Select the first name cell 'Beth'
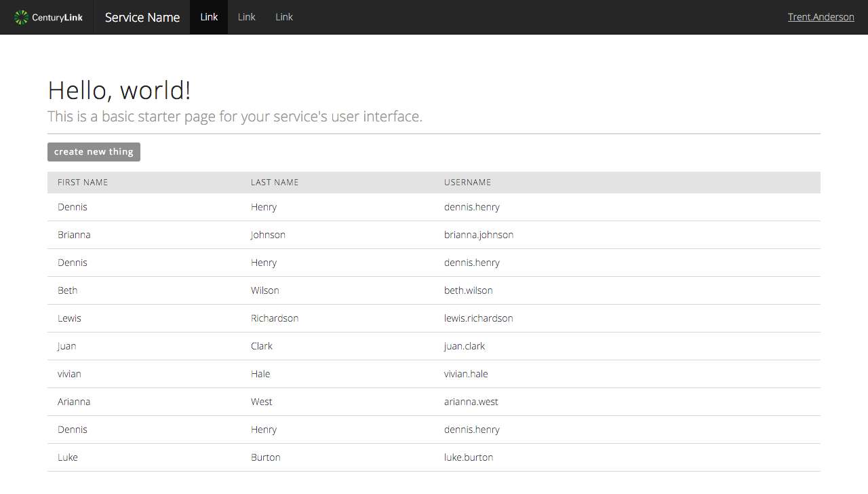Viewport: 868px width, 494px height. pyautogui.click(x=68, y=290)
